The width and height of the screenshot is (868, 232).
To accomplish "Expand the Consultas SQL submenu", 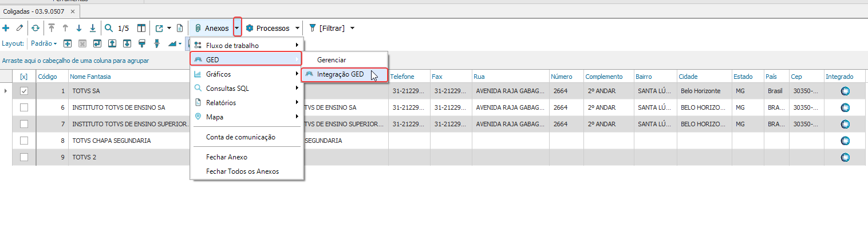I will [247, 89].
